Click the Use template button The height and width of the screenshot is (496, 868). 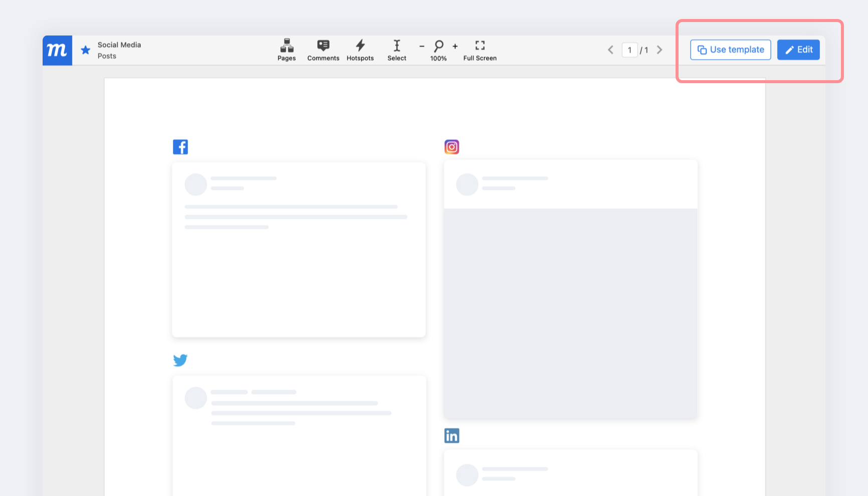click(730, 50)
